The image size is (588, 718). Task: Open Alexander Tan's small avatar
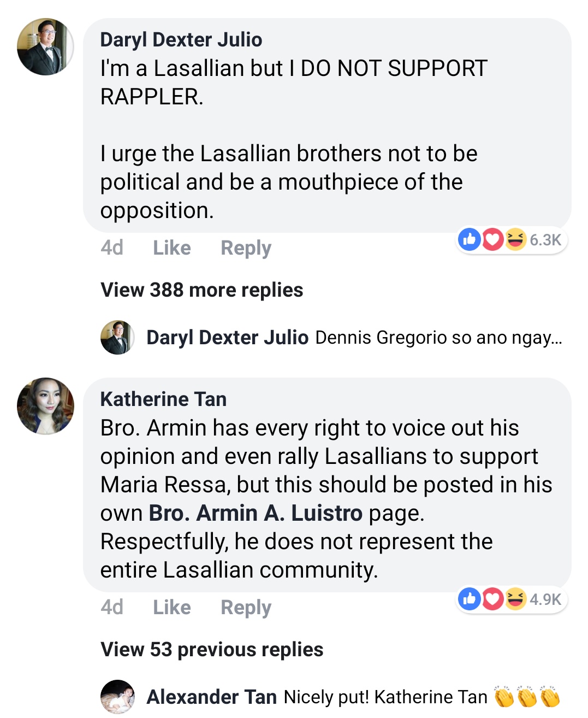click(x=117, y=697)
